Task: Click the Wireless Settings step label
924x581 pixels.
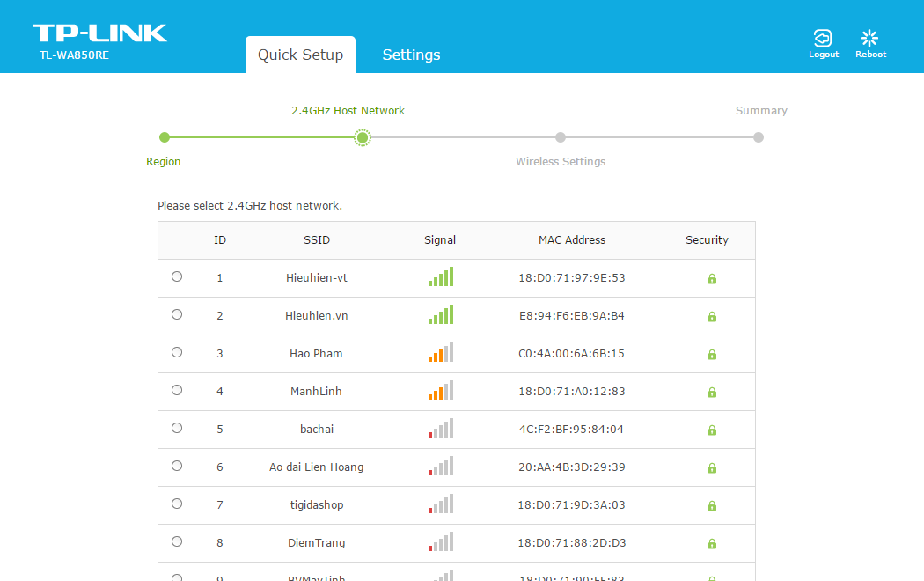Action: tap(561, 162)
